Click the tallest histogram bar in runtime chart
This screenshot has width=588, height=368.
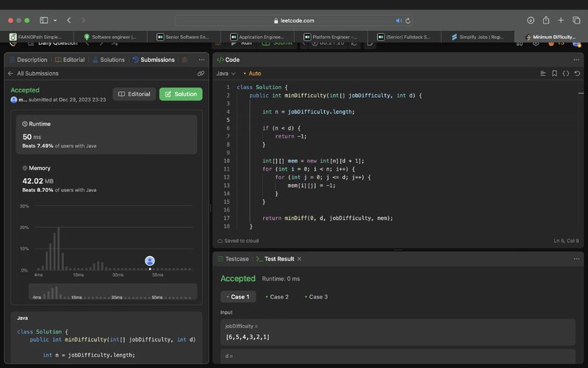tap(59, 249)
